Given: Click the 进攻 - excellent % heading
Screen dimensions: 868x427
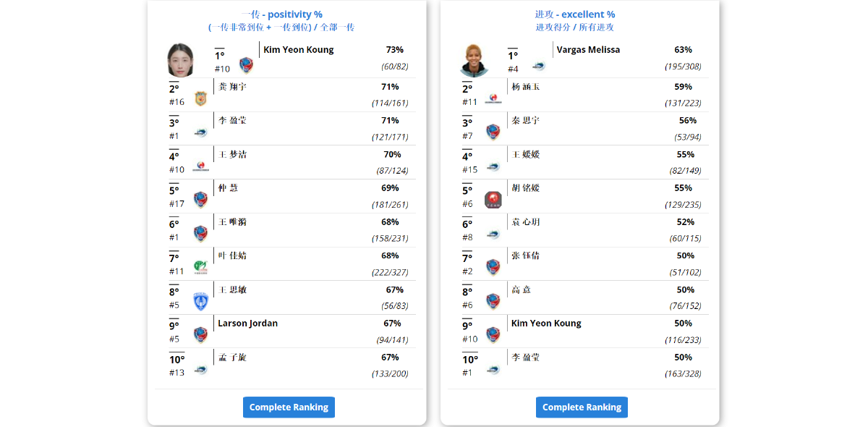Looking at the screenshot, I should pyautogui.click(x=574, y=14).
